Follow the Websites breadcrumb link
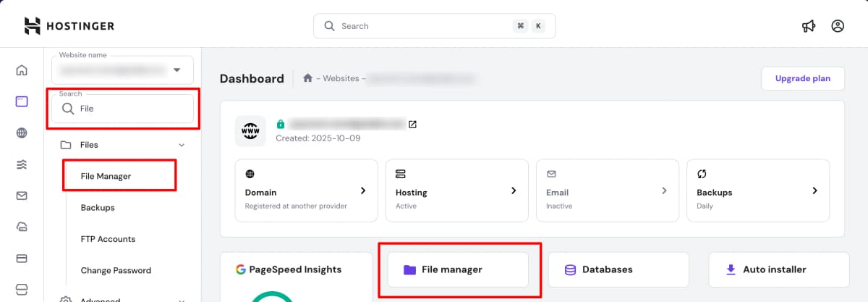Image resolution: width=868 pixels, height=302 pixels. click(x=341, y=78)
